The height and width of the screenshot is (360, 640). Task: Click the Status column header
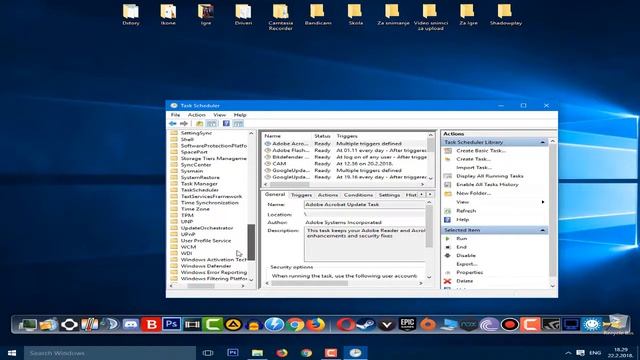[322, 136]
